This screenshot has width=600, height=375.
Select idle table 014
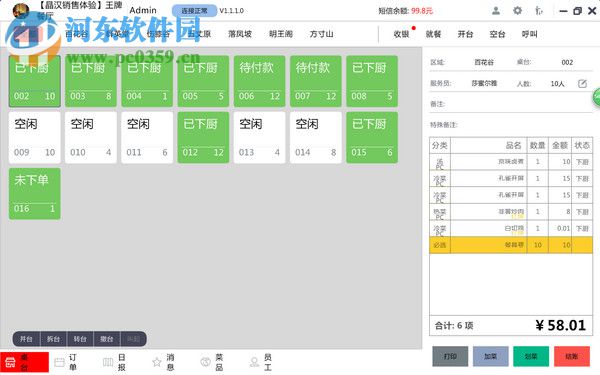click(x=316, y=137)
